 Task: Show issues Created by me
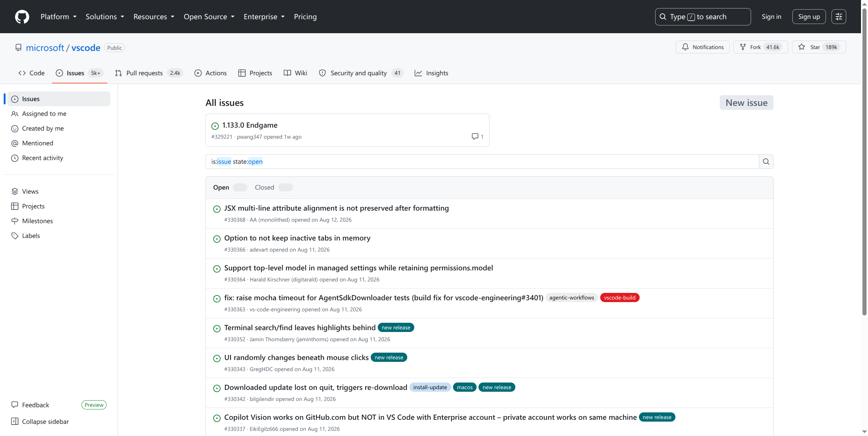59,128
